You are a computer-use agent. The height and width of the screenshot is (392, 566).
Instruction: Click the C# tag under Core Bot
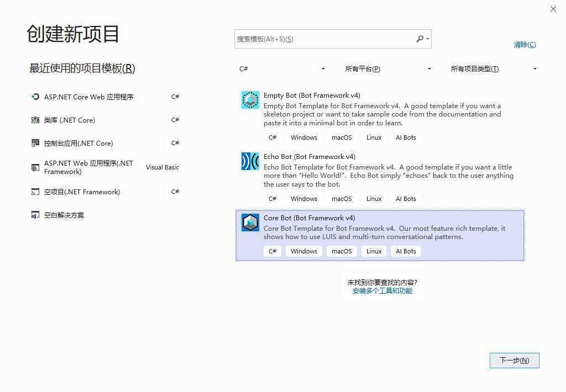pyautogui.click(x=272, y=251)
